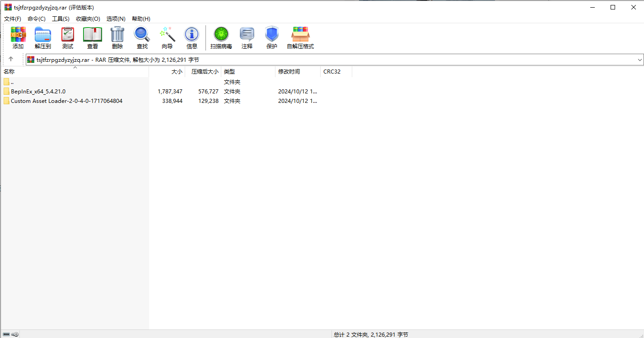
Task: Open the Options (选项) menu
Action: pyautogui.click(x=116, y=19)
